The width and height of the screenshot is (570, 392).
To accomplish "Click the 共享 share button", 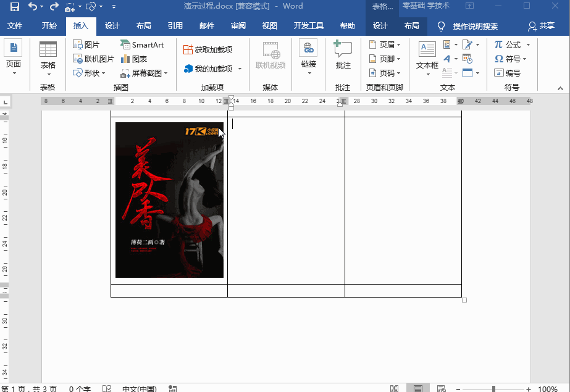I will pos(541,26).
